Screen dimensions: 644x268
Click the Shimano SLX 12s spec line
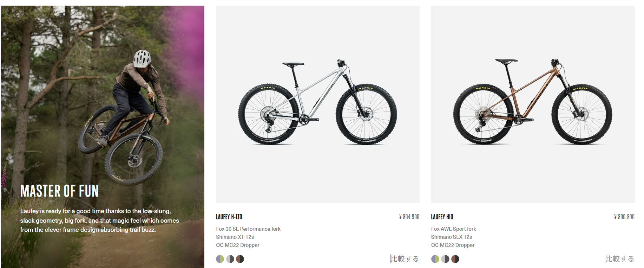[x=451, y=237]
